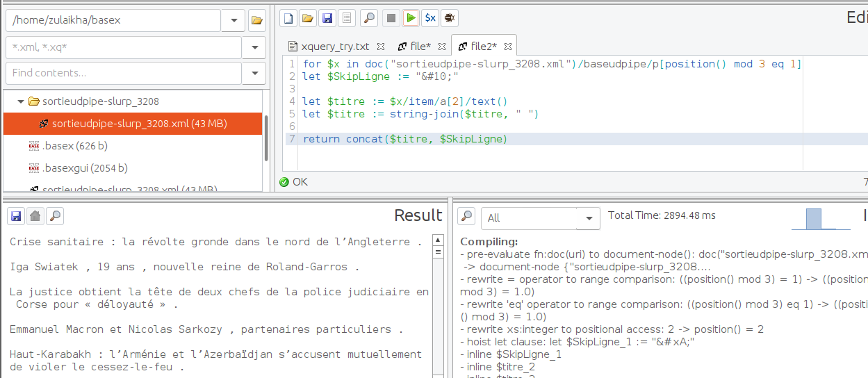Screen dimensions: 868x378
Task: Click line 5 string-join statement
Action: coord(420,114)
